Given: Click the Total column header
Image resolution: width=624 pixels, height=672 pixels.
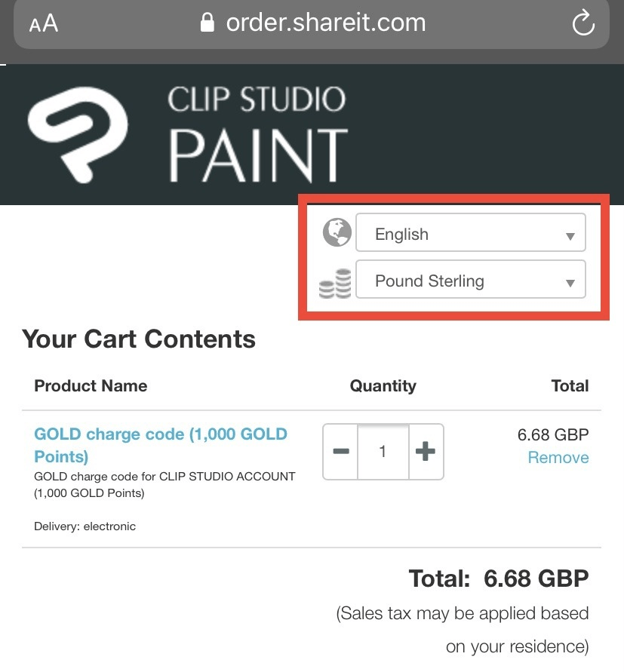Looking at the screenshot, I should (570, 386).
